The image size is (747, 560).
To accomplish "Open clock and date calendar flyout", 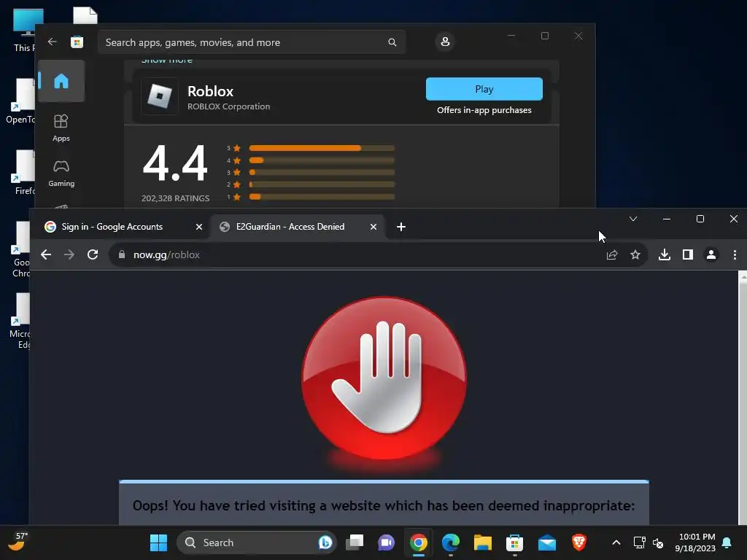I will pyautogui.click(x=695, y=542).
